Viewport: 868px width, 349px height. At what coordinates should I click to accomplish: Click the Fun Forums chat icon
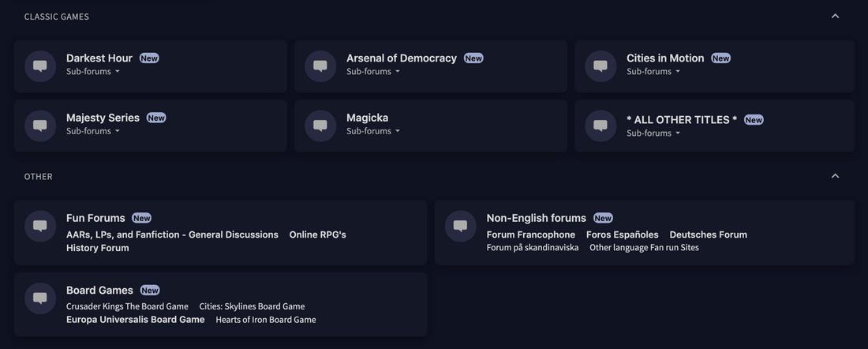click(x=40, y=227)
